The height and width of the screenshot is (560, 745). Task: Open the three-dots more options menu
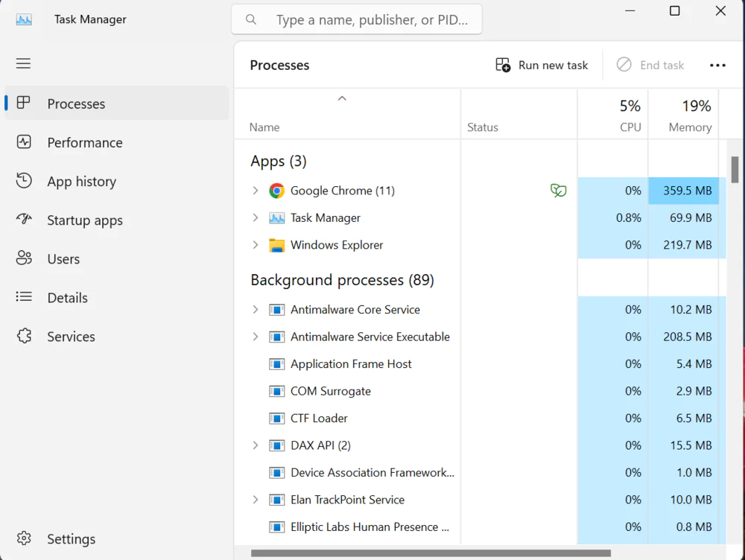pos(717,65)
